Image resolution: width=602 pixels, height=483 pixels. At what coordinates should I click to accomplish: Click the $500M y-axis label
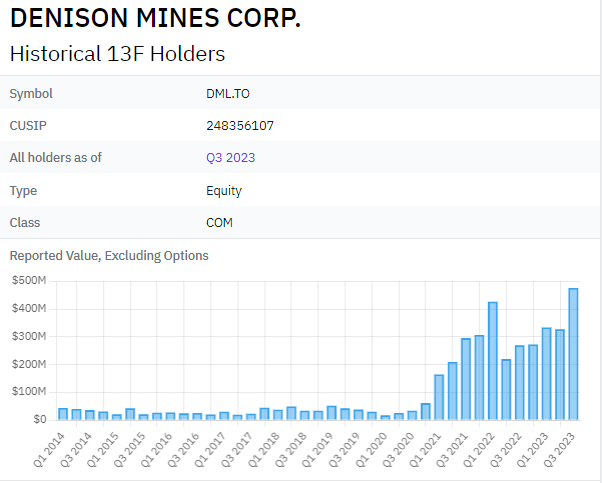coord(27,280)
